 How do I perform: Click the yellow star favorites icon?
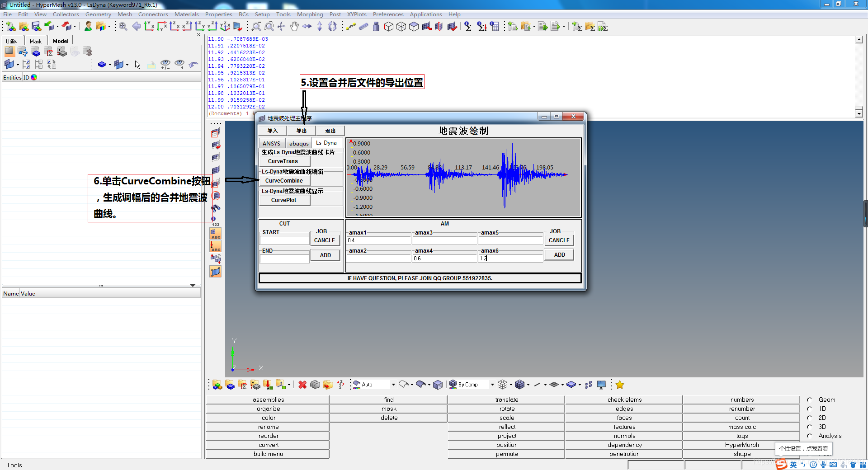(619, 385)
